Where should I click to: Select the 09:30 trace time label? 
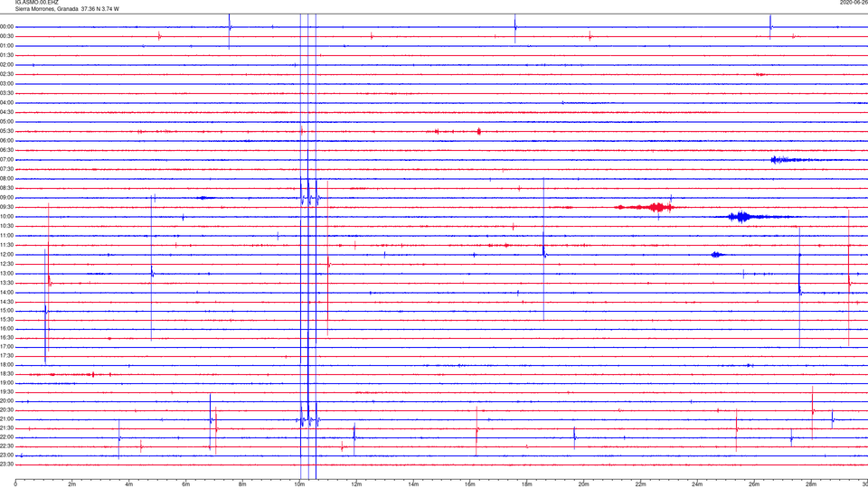pos(7,207)
